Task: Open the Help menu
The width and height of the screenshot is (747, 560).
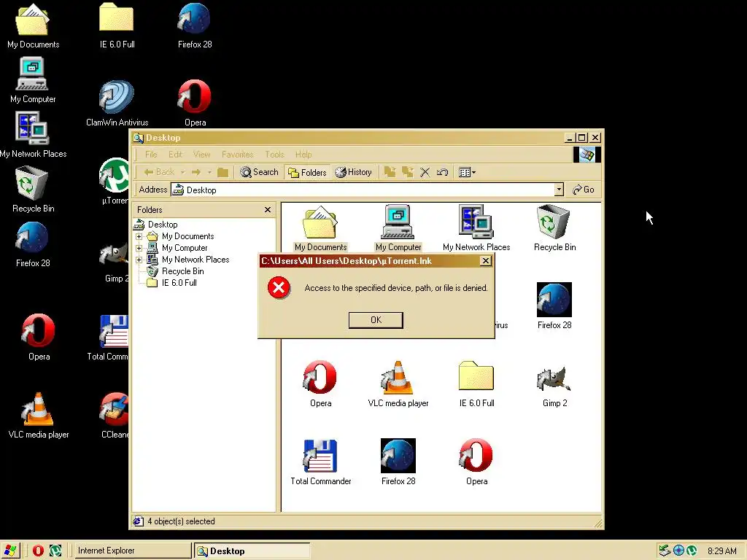Action: click(x=303, y=155)
